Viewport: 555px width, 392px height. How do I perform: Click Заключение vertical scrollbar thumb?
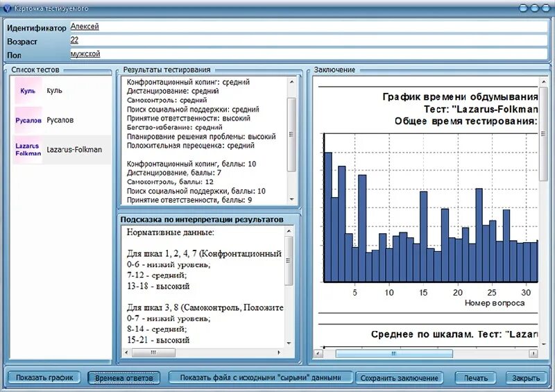pyautogui.click(x=543, y=134)
